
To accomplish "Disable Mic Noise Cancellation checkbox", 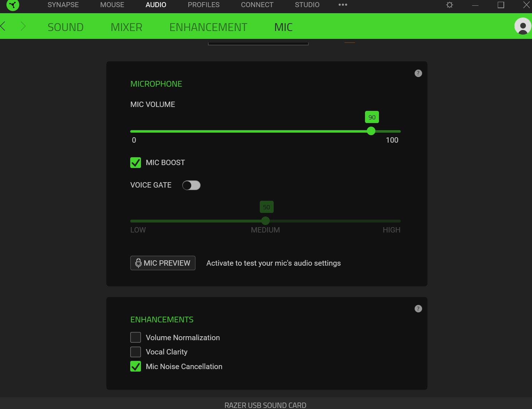I will (136, 367).
